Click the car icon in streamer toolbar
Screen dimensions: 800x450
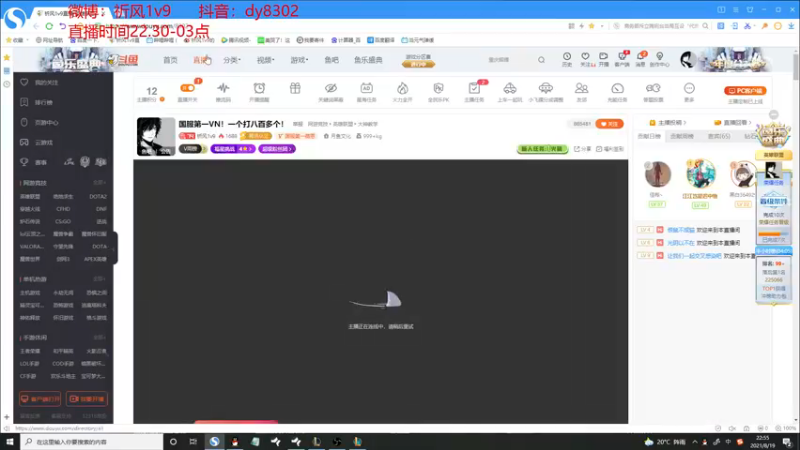click(510, 88)
